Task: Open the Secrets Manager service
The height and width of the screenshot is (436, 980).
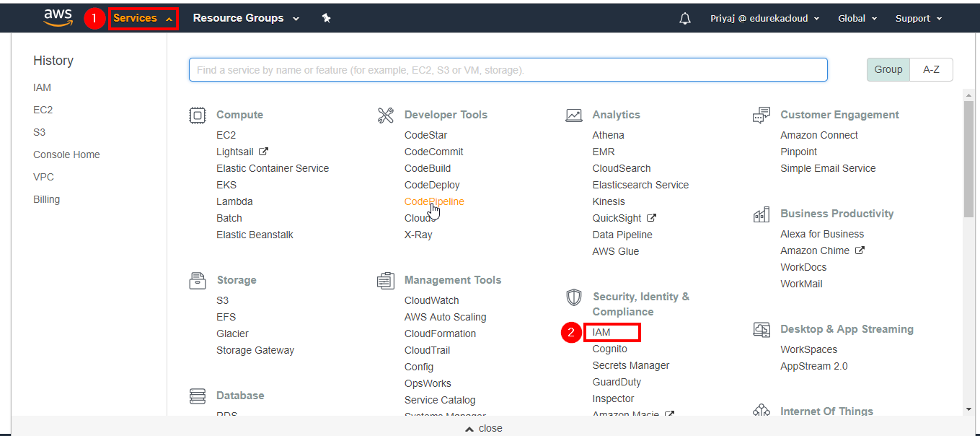Action: click(630, 365)
